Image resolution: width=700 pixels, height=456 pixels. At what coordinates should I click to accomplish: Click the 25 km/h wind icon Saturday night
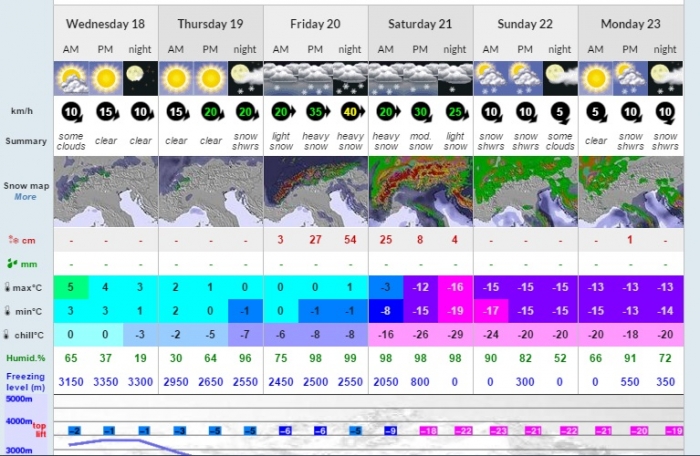point(454,111)
